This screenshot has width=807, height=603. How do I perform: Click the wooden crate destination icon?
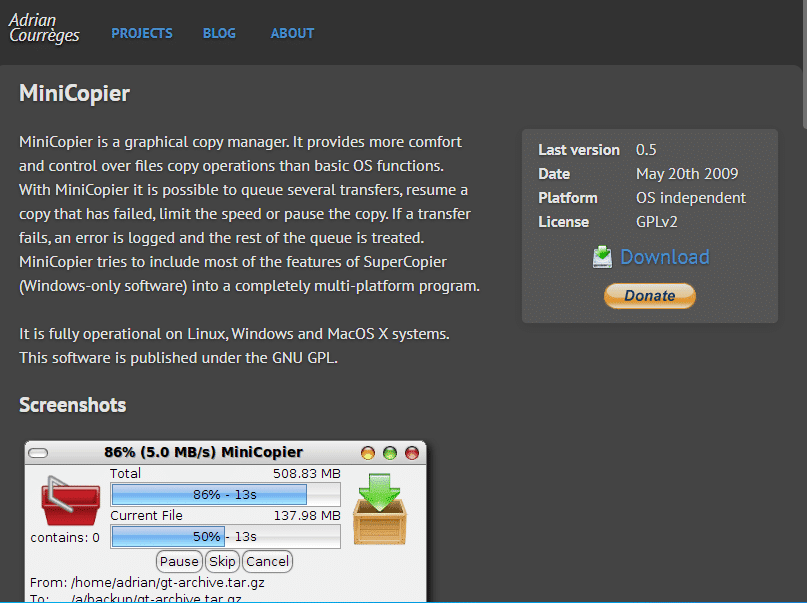click(380, 509)
